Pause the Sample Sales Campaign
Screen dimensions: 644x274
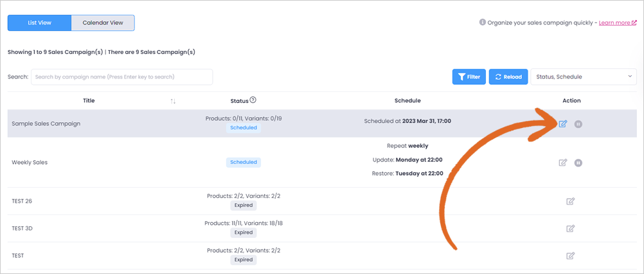click(578, 123)
